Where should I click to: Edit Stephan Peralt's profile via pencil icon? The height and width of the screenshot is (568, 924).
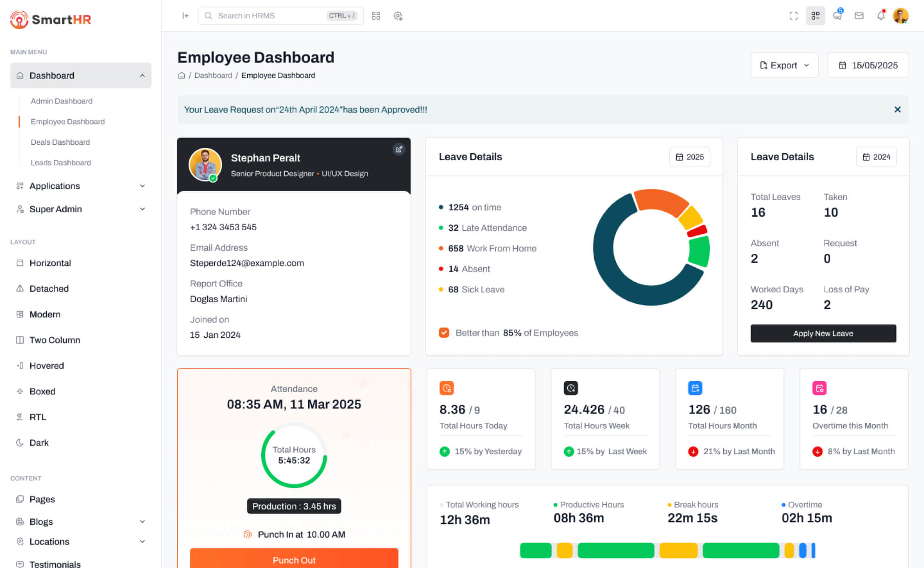399,149
